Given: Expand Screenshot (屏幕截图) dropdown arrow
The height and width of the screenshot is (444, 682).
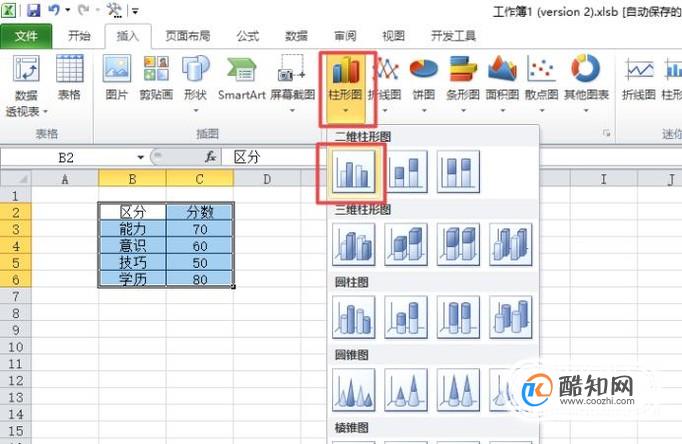Looking at the screenshot, I should (x=292, y=110).
